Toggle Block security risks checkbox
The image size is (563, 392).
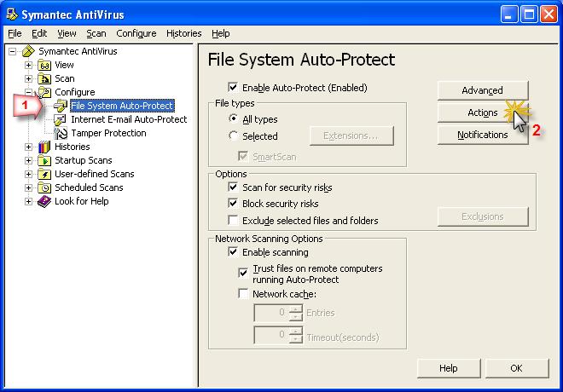click(233, 203)
